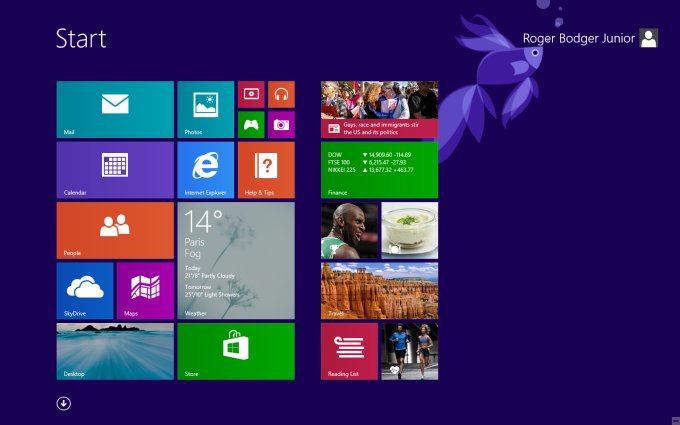This screenshot has width=680, height=425.
Task: Open the SkyDrive cloud tile
Action: tap(85, 291)
